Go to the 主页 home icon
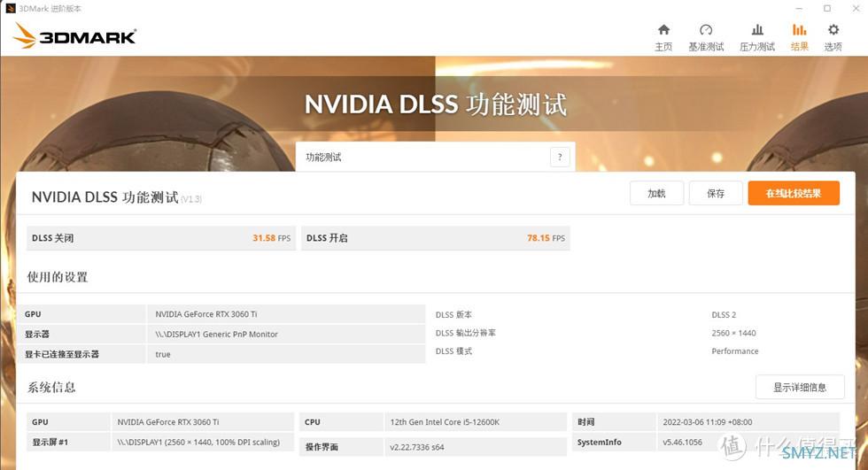The height and width of the screenshot is (470, 868). [x=663, y=30]
